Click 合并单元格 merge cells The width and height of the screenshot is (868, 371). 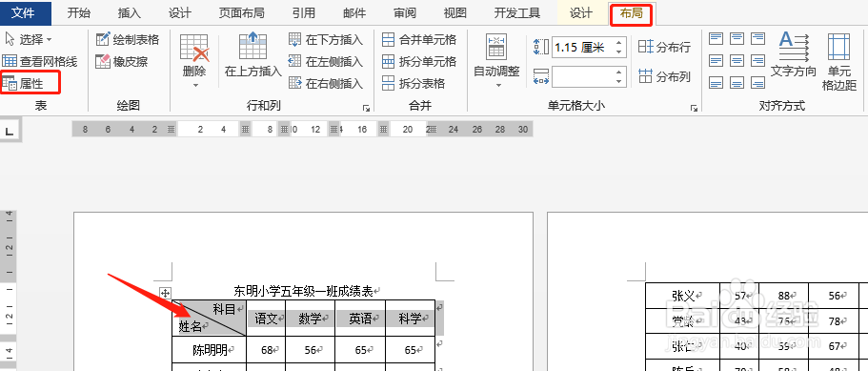click(x=419, y=40)
